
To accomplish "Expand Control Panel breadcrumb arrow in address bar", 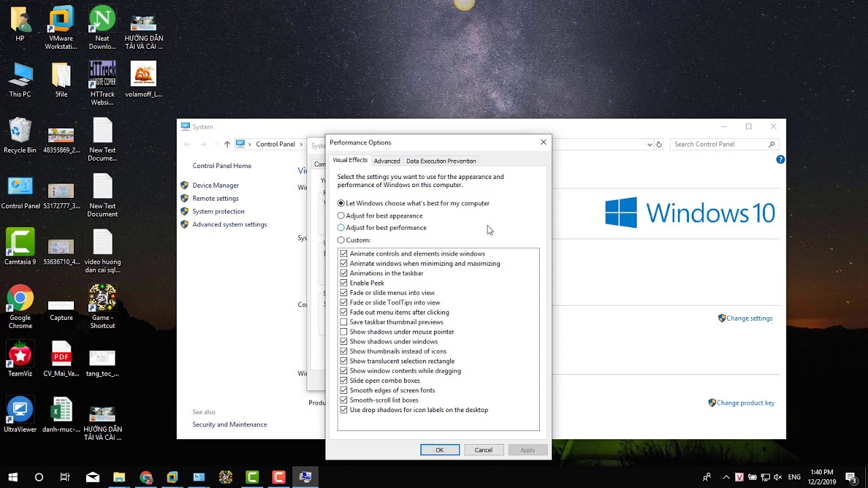I will (x=301, y=144).
